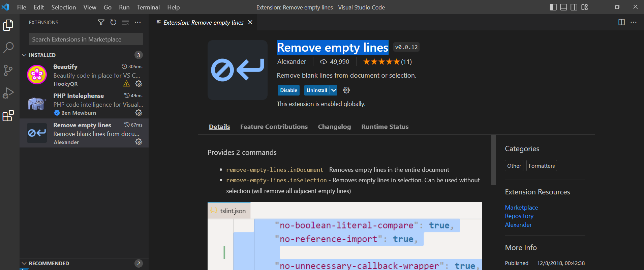Open the Selection menu
Viewport: 644px width, 270px height.
click(63, 7)
